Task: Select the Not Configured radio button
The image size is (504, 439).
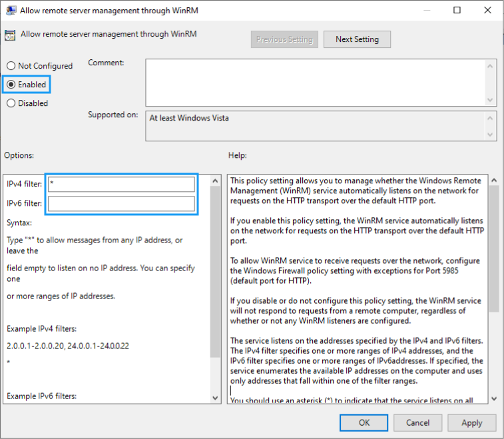Action: pyautogui.click(x=11, y=66)
